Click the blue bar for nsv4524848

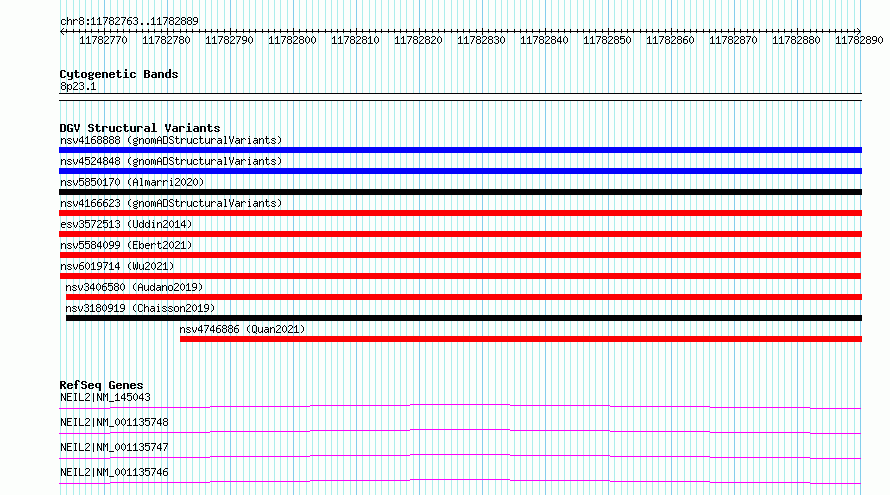tap(460, 171)
